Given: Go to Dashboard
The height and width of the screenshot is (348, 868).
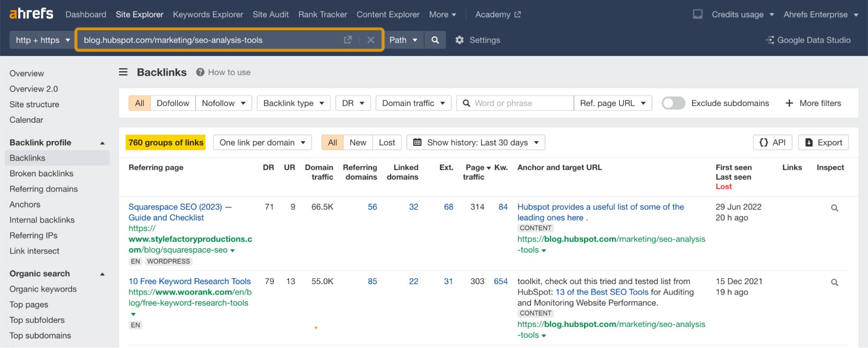Looking at the screenshot, I should (86, 14).
